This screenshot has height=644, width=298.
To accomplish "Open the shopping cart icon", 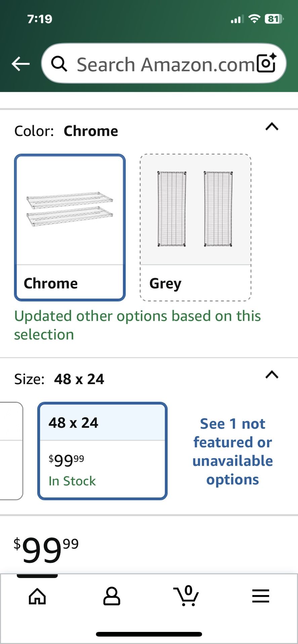I will 186,596.
